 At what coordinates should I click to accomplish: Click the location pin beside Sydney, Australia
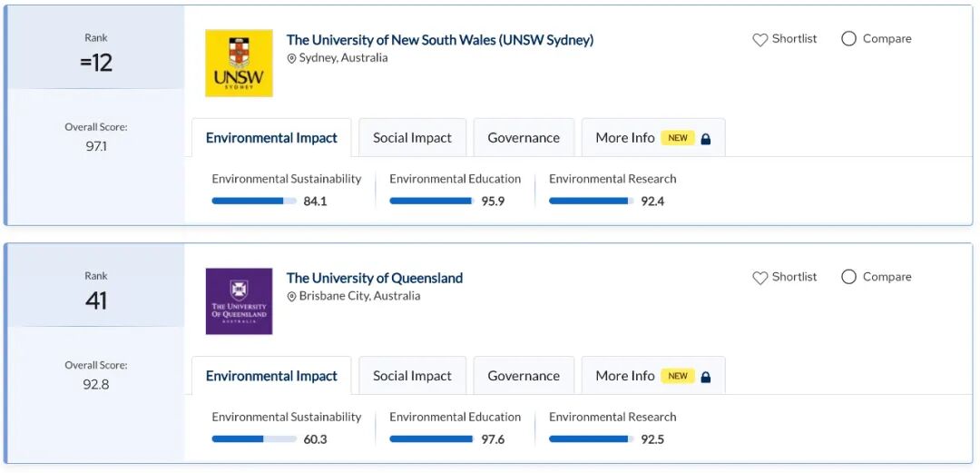(x=292, y=58)
